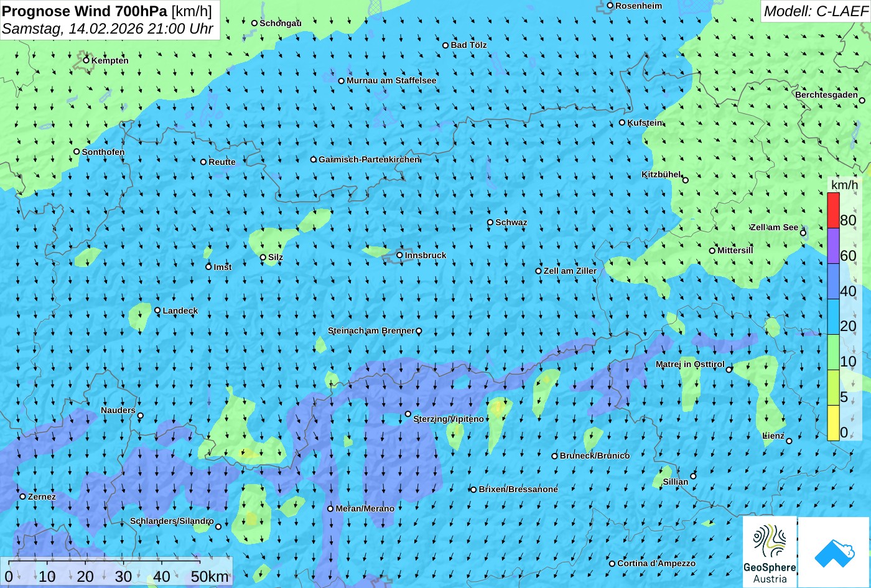Click the GeoSphere Austria logo
The image size is (871, 588).
pos(770,552)
